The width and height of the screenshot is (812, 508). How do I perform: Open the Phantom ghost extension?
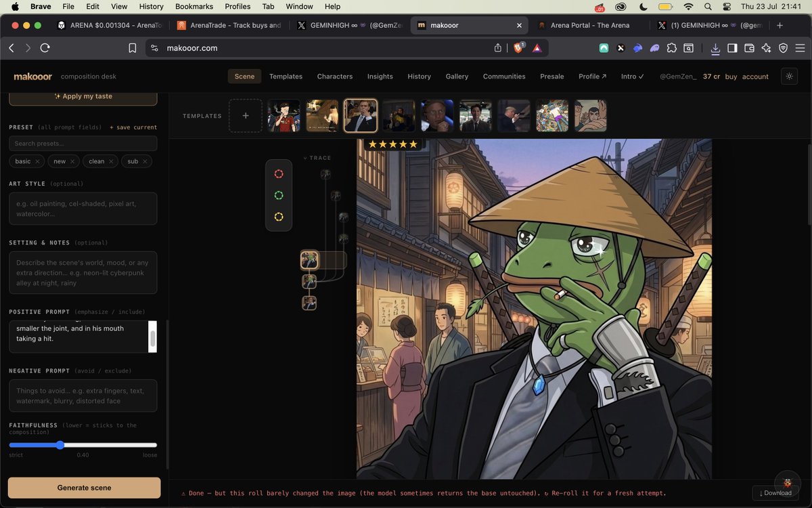tap(654, 48)
